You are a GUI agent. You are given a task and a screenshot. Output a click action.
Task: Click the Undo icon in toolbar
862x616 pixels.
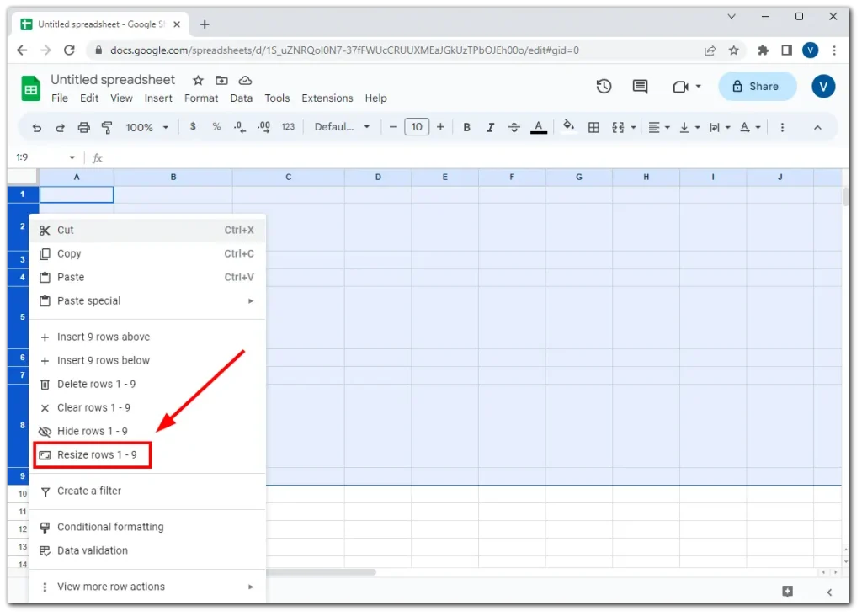tap(37, 127)
